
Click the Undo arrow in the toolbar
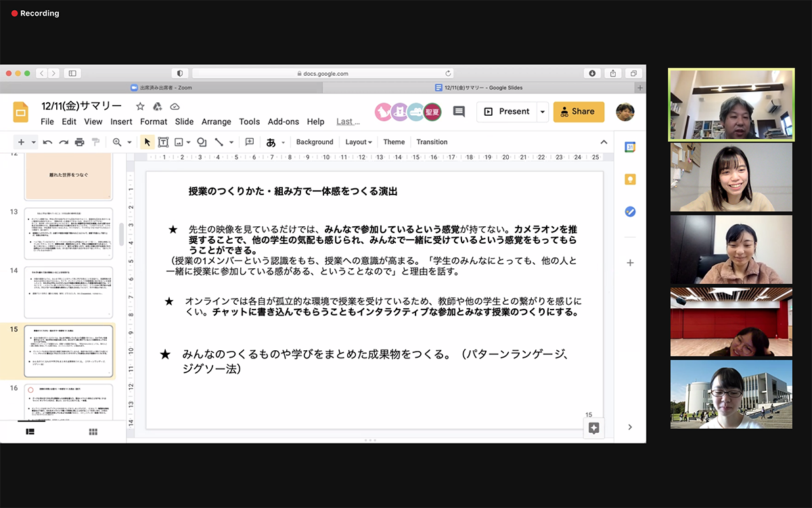pyautogui.click(x=47, y=142)
